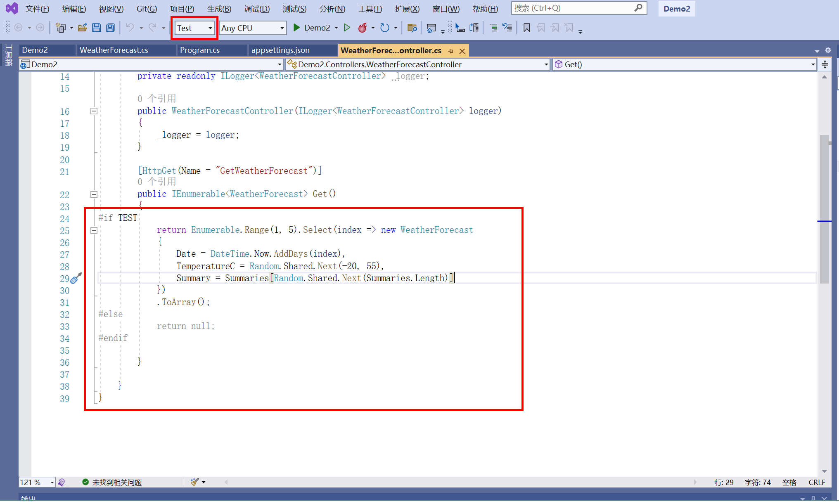Switch to the Program.cs tab
Viewport: 839px width, 504px height.
point(200,50)
